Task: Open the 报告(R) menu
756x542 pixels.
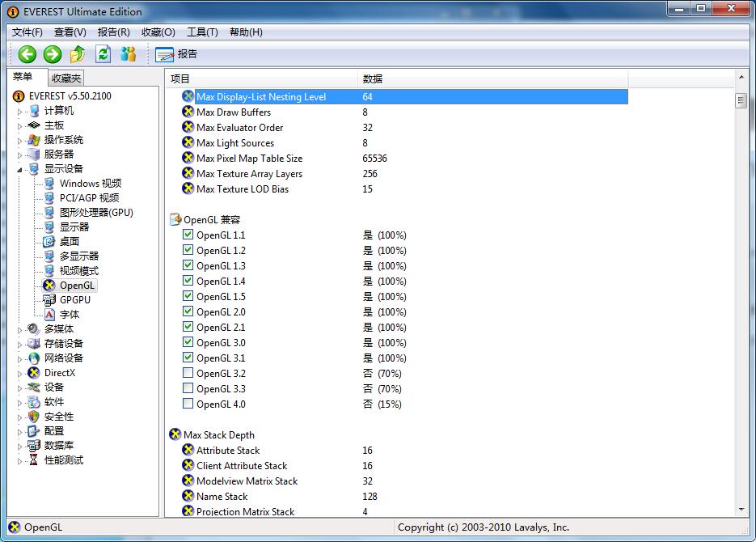Action: pos(113,32)
